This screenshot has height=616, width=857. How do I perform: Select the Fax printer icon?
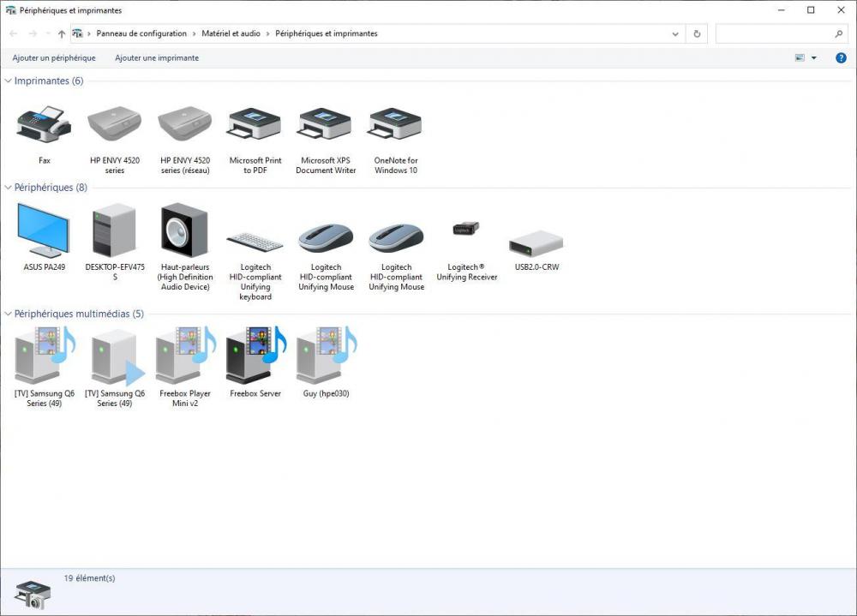pos(44,124)
